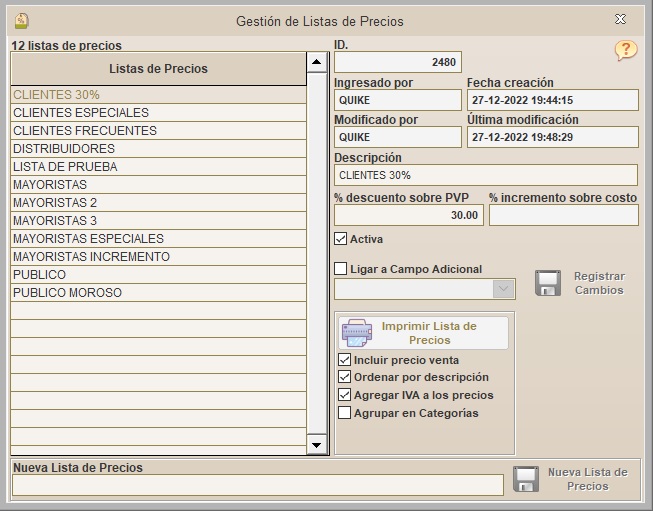
Task: Close the Gestión de Listas de Precios window
Action: (620, 19)
